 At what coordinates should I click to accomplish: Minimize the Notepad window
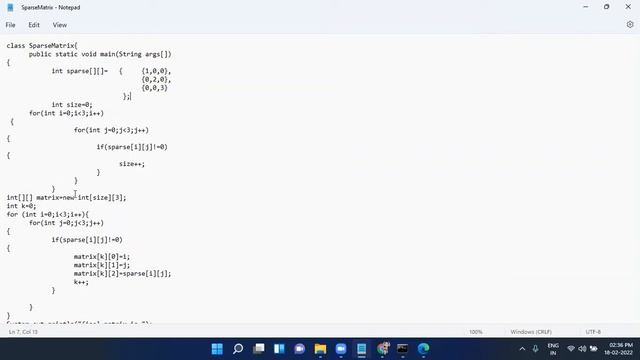pos(586,7)
